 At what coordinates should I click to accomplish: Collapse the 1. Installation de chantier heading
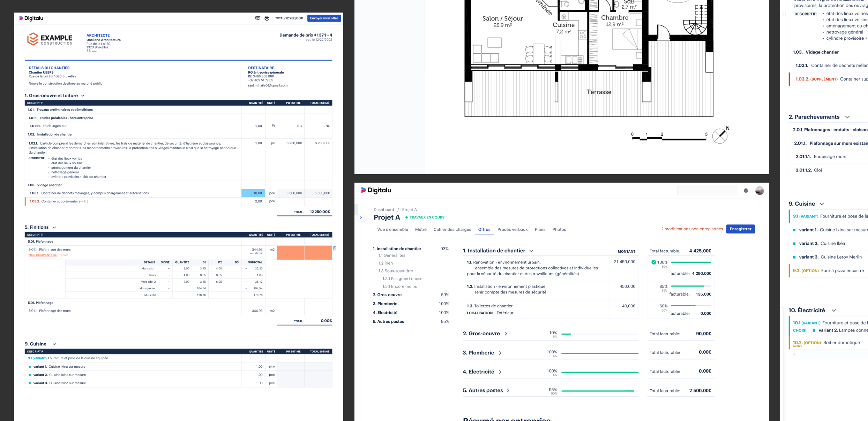click(531, 251)
